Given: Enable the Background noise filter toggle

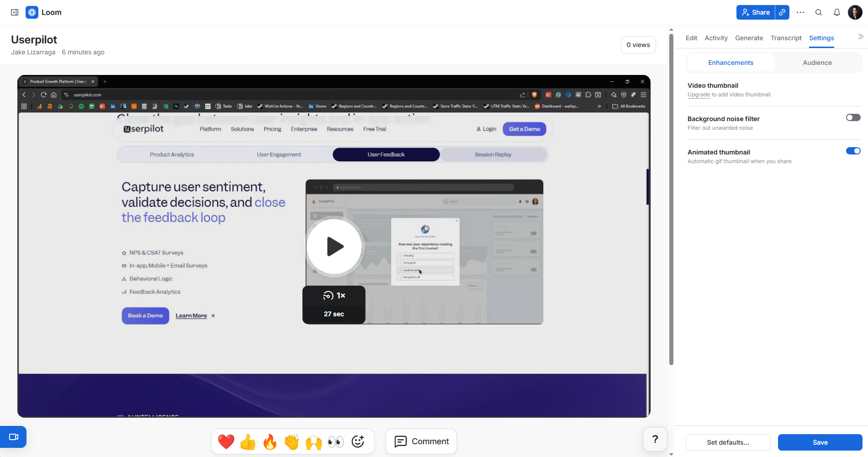Looking at the screenshot, I should coord(853,117).
